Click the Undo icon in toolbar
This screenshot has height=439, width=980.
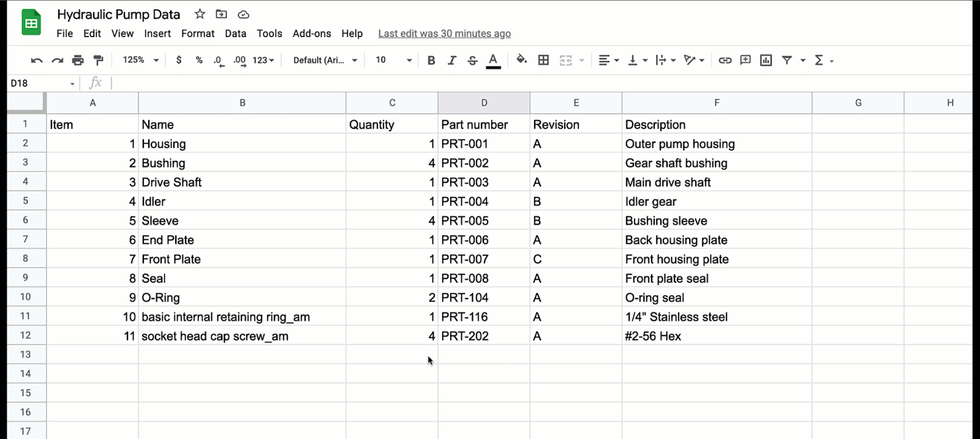tap(37, 60)
